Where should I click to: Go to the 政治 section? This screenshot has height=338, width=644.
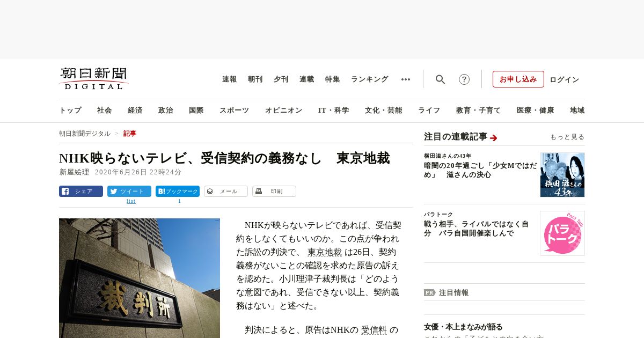166,111
